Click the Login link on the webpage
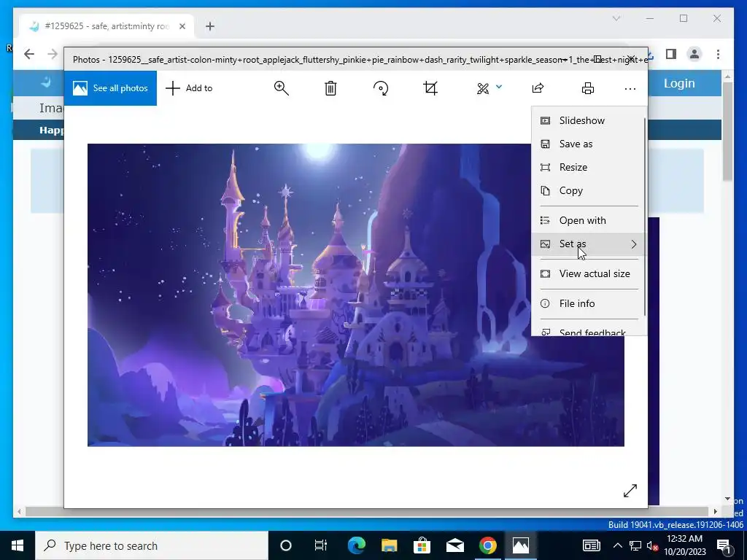Screen dimensions: 747x560 coord(679,83)
